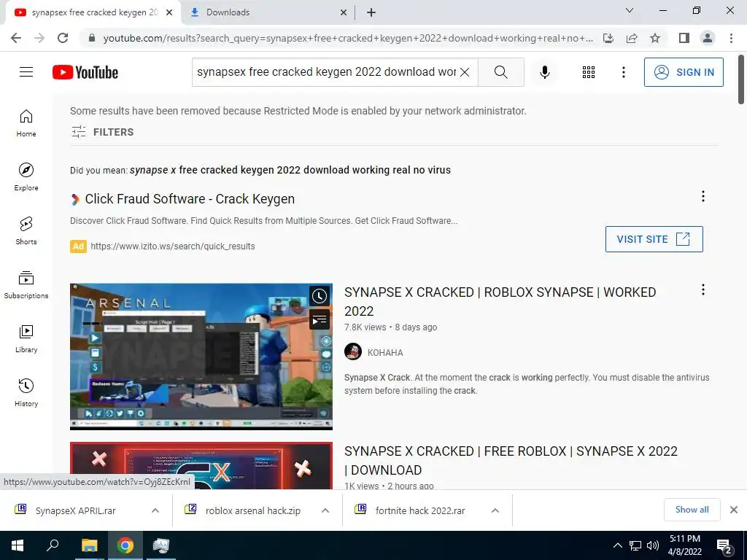Switch to the Downloads tab
Screen dimensions: 747x560
(267, 12)
